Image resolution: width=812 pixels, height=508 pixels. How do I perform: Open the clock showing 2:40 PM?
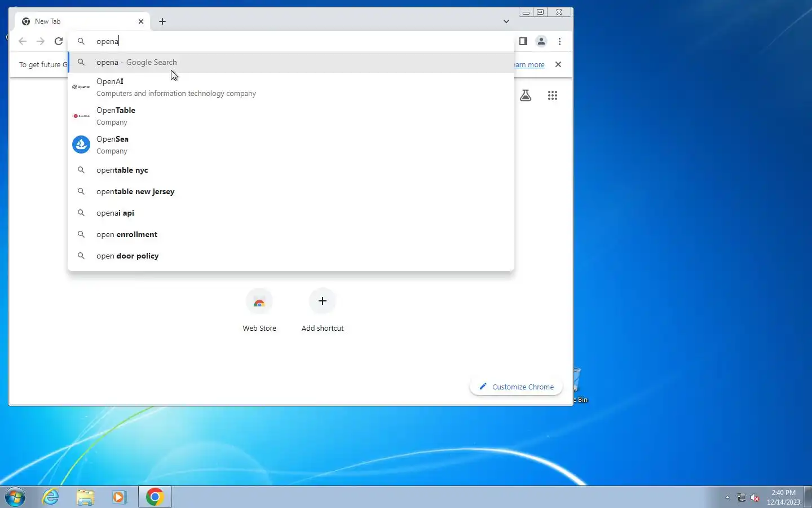pyautogui.click(x=783, y=497)
